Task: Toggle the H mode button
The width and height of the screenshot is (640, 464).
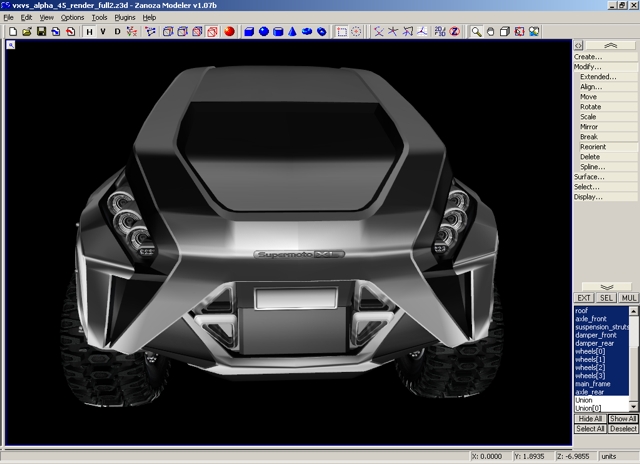Action: (89, 32)
